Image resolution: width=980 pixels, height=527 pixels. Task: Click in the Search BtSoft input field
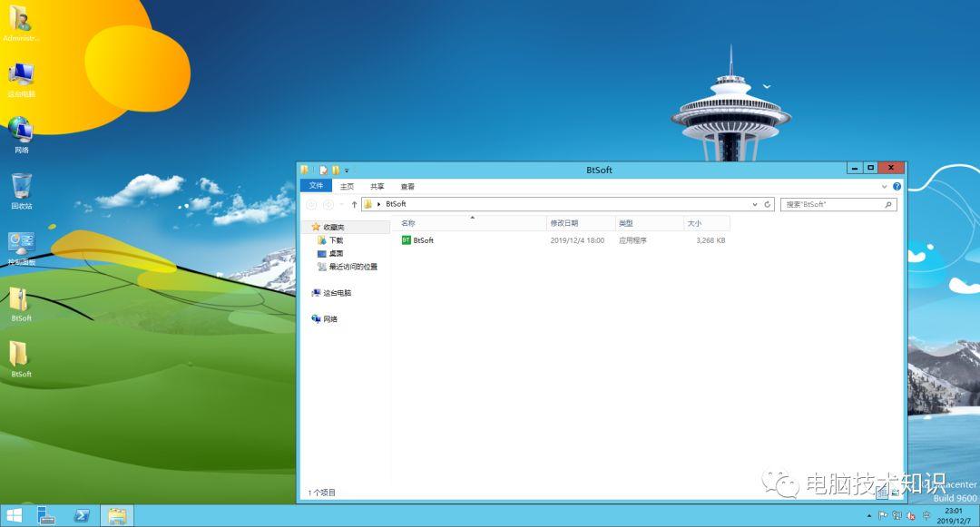coord(838,204)
